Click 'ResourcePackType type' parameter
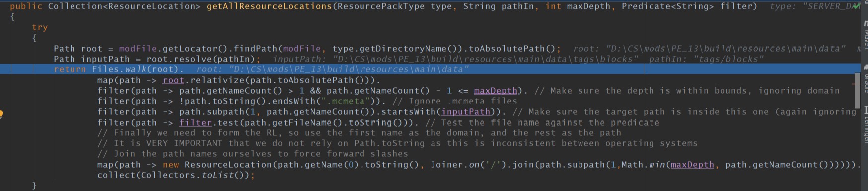Viewport: 868px width, 191px height. pos(395,6)
